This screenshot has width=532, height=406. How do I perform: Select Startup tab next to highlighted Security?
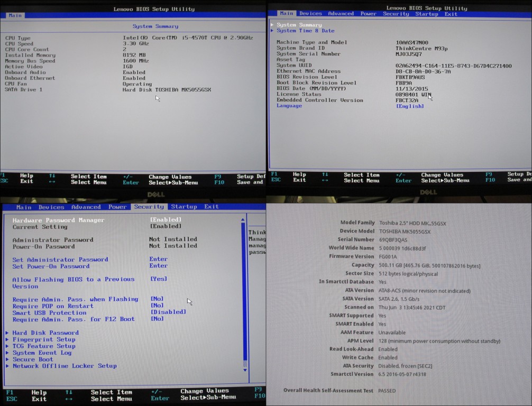[184, 207]
